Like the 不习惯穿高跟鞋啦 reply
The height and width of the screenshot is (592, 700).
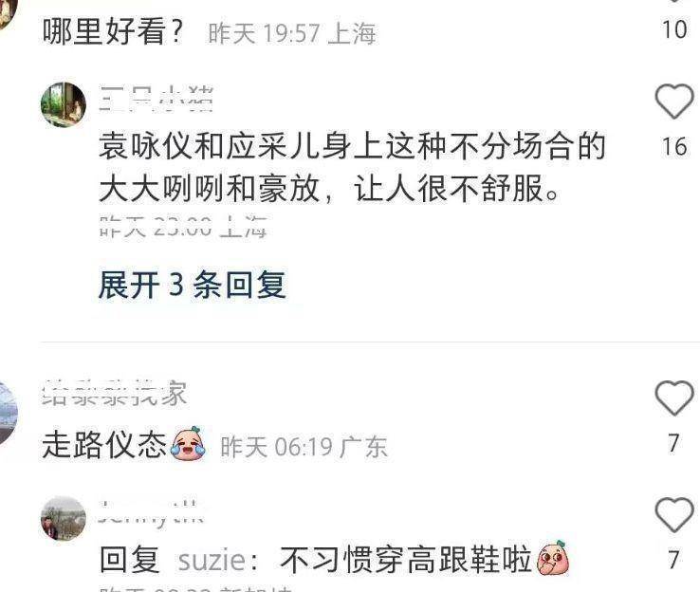point(674,516)
